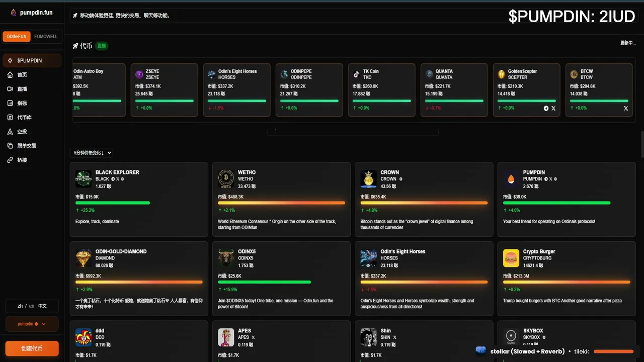This screenshot has height=362, width=644.
Task: Open SKYBOX token logo
Action: click(511, 337)
